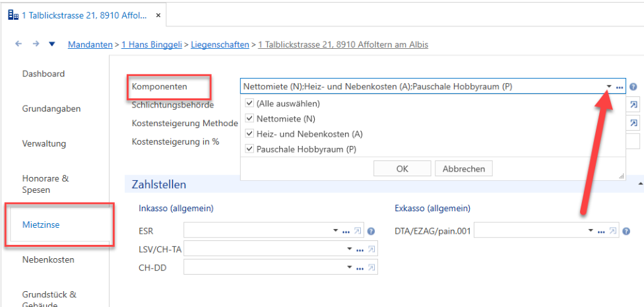Click the DTA/EZAG/pain.001 help icon
This screenshot has width=644, height=307.
(626, 231)
